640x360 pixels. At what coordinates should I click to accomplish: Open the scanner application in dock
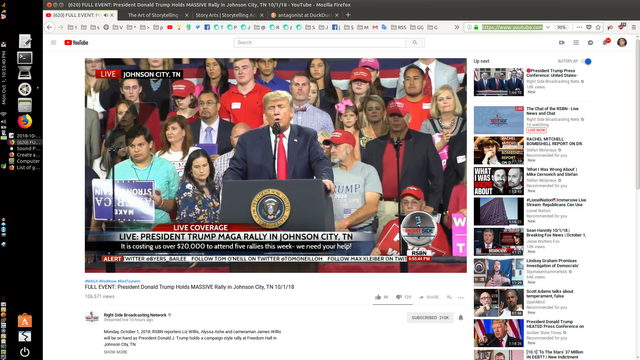click(24, 73)
